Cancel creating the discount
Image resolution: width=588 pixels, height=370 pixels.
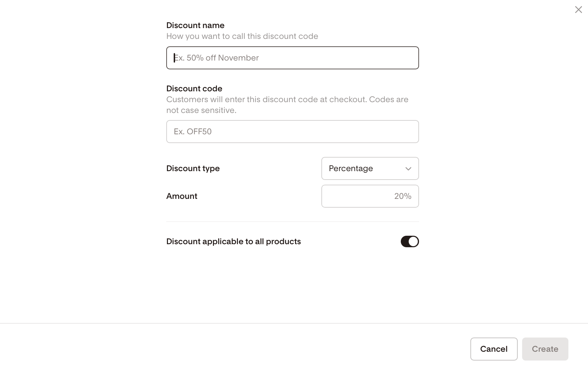click(494, 349)
